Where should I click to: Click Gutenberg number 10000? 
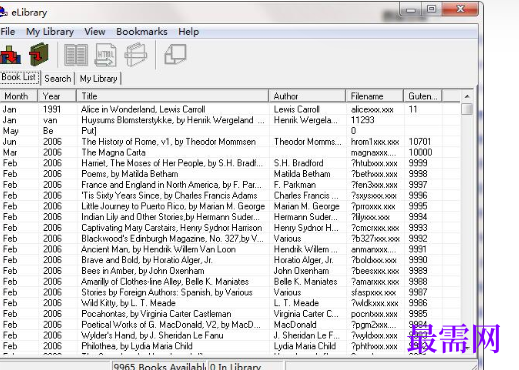point(420,152)
